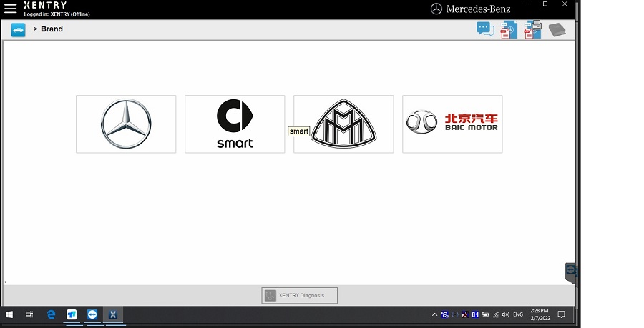Click the red-crossed tray icon

click(465, 315)
